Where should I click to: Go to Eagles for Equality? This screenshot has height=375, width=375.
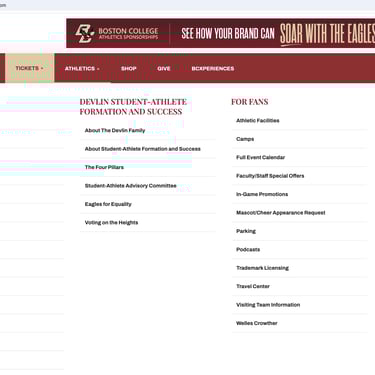click(x=108, y=204)
